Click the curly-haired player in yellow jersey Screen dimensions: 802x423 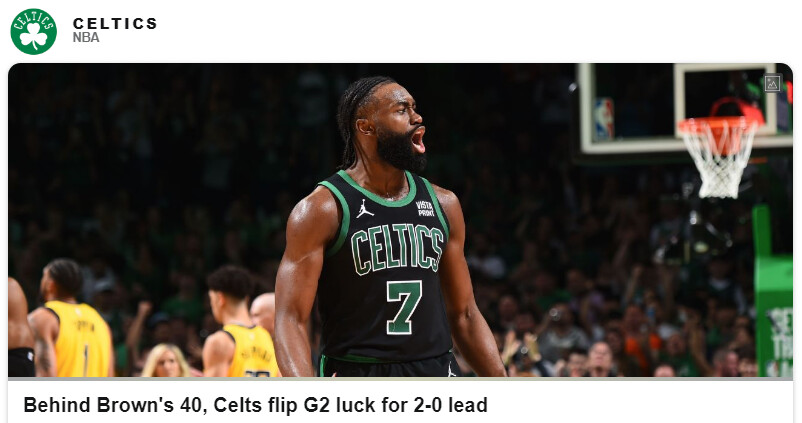click(x=238, y=321)
